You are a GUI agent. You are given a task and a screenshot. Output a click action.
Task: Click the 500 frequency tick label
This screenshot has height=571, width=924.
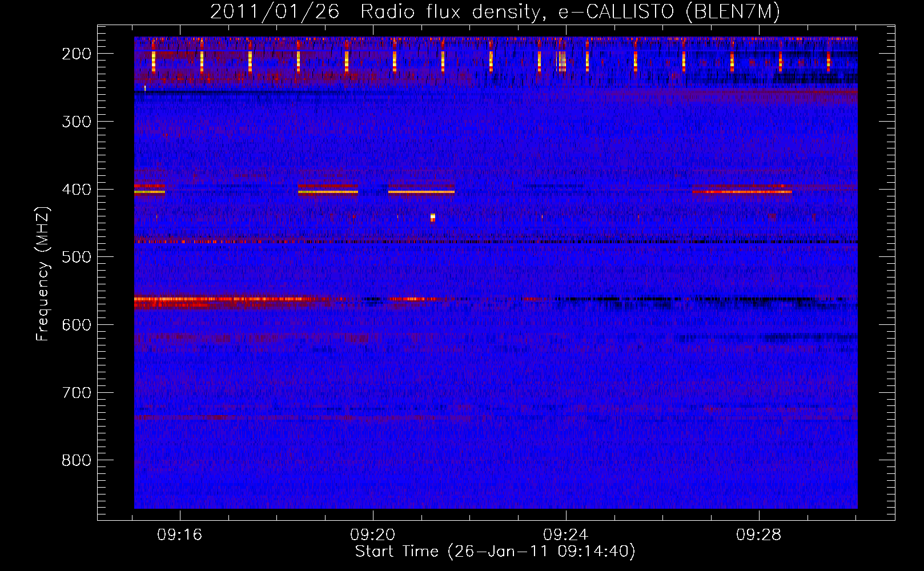click(77, 257)
